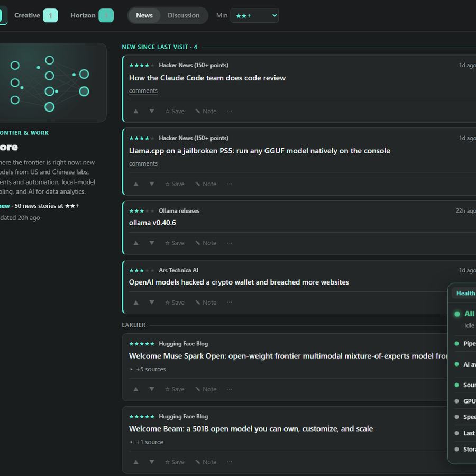Add a note to OpenAI crypto wallet story

click(206, 303)
